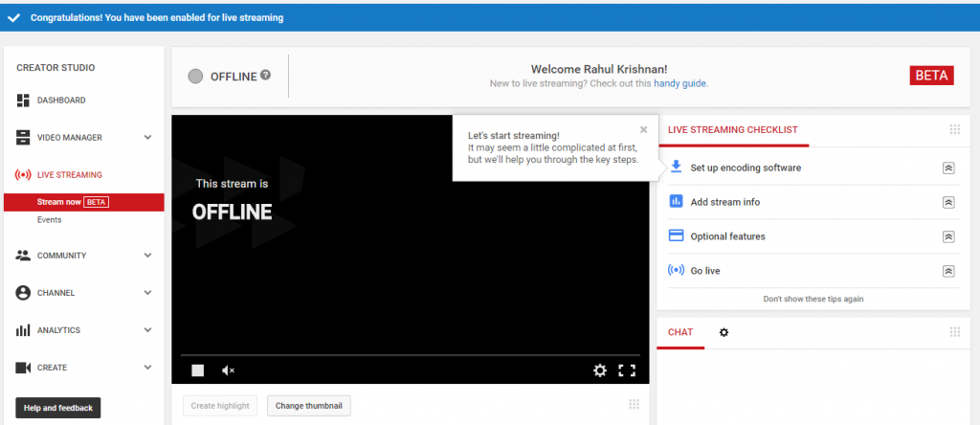Viewport: 980px width, 425px height.
Task: Unmute the player via muted speaker icon
Action: [x=228, y=370]
